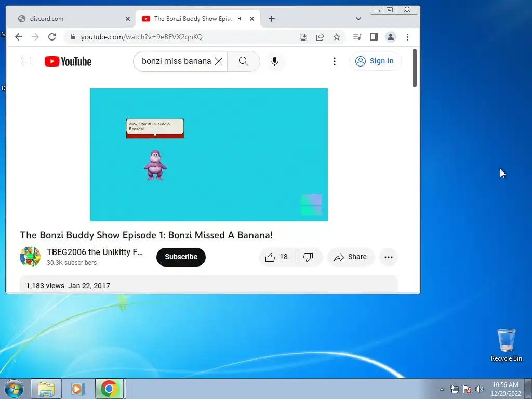Open TBEG2006 the Unikitty channel name
The height and width of the screenshot is (399, 532).
[x=95, y=252]
